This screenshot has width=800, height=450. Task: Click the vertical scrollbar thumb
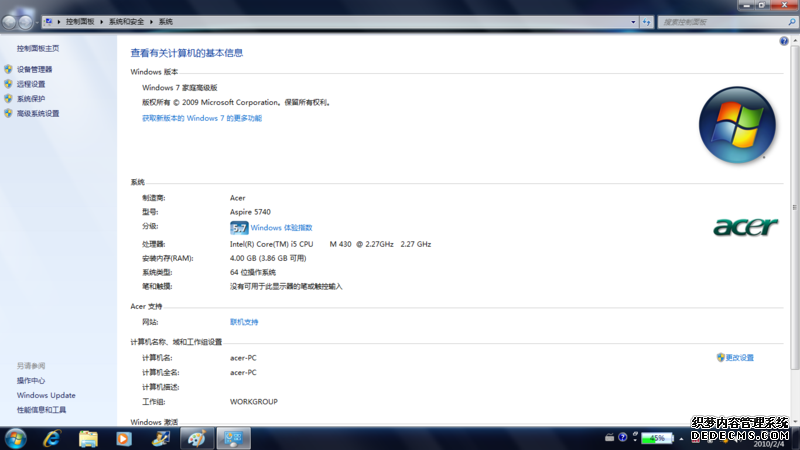pyautogui.click(x=795, y=207)
